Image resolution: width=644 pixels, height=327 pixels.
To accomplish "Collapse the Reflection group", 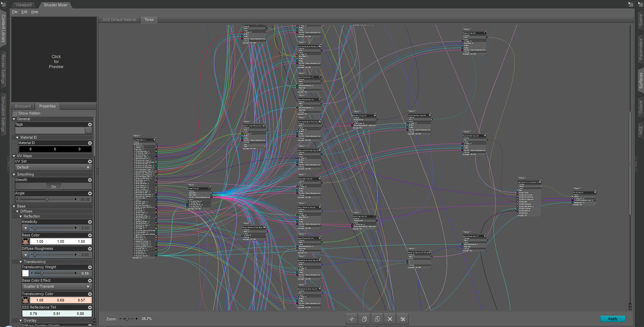I will 21,217.
